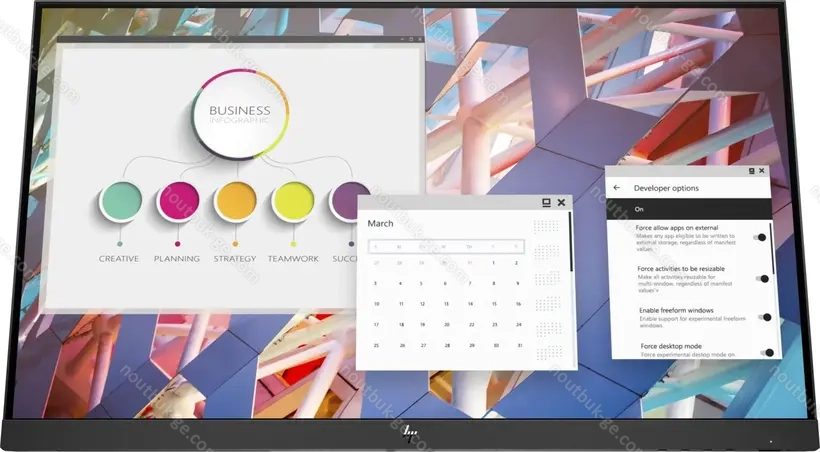Image resolution: width=820 pixels, height=452 pixels.
Task: Maximize the March calendar window
Action: [x=546, y=202]
